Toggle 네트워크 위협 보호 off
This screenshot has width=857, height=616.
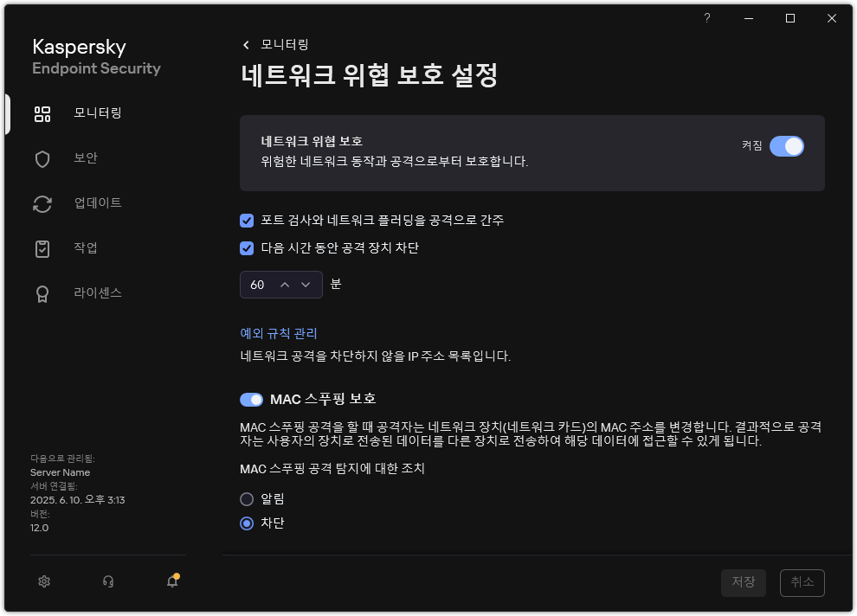pyautogui.click(x=786, y=146)
